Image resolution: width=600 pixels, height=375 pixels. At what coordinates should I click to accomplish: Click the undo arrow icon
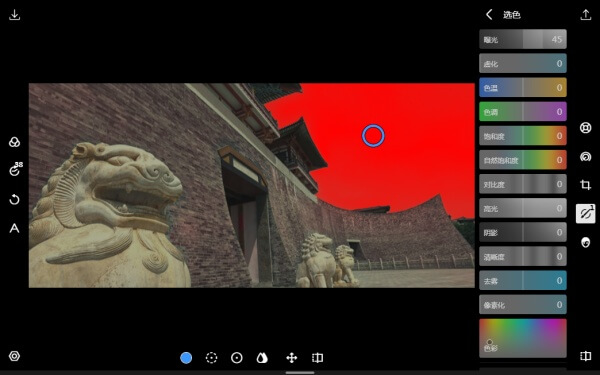coord(15,199)
